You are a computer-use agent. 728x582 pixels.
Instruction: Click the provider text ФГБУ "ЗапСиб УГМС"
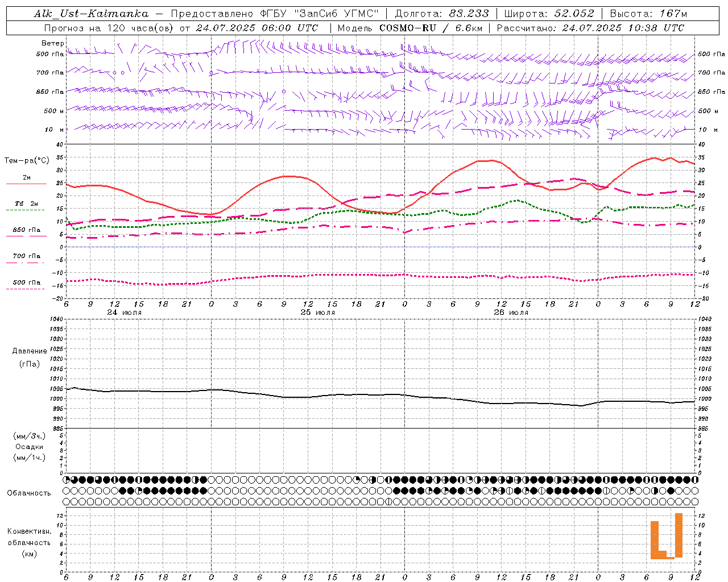click(320, 14)
